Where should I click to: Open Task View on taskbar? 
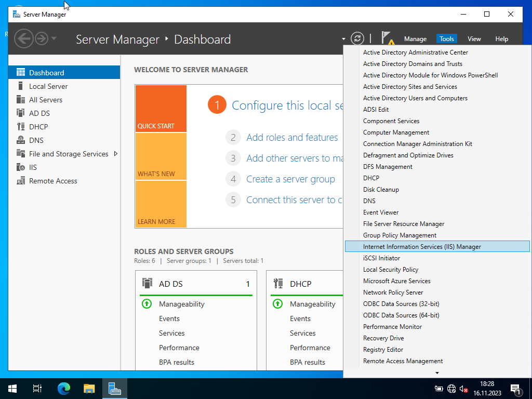(x=37, y=389)
